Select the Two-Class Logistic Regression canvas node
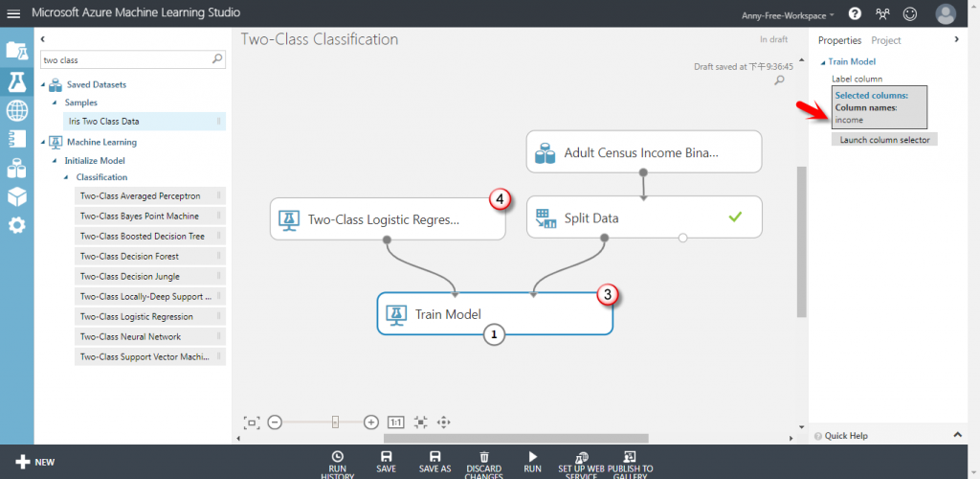 pos(388,218)
